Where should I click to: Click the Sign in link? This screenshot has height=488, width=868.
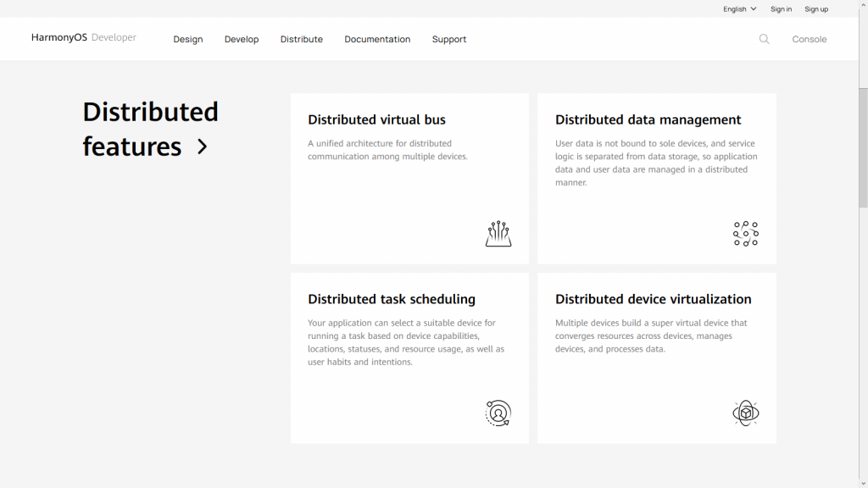click(x=781, y=8)
